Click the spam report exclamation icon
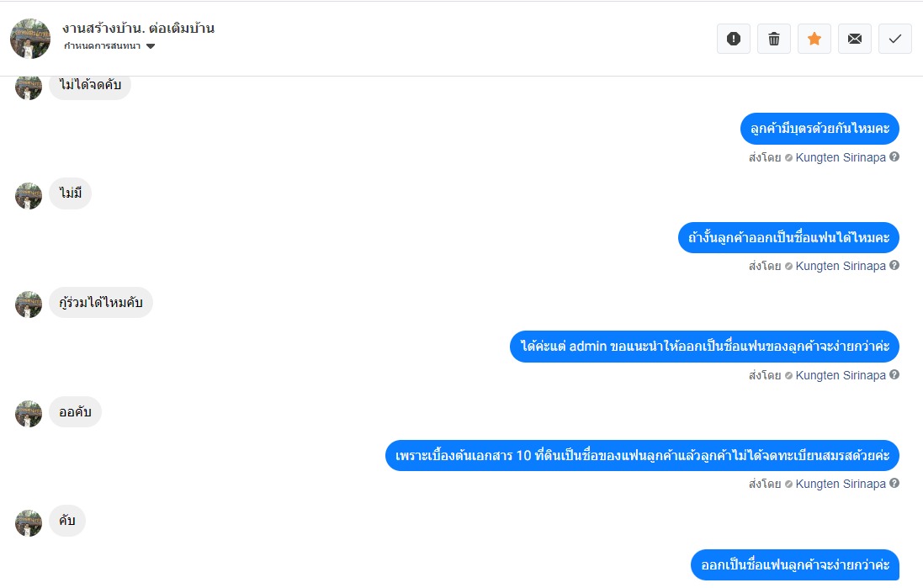Image resolution: width=923 pixels, height=588 pixels. pos(734,39)
